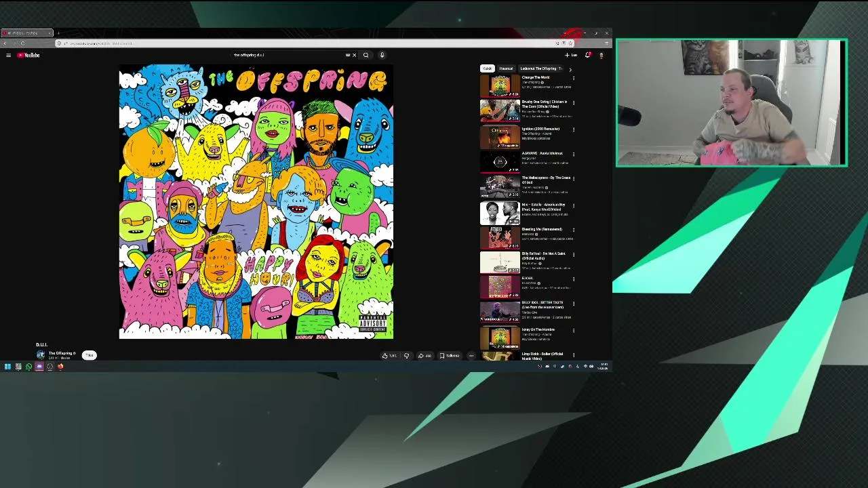This screenshot has height=488, width=868.
Task: Open options menu for AJAVANG video
Action: tap(574, 154)
